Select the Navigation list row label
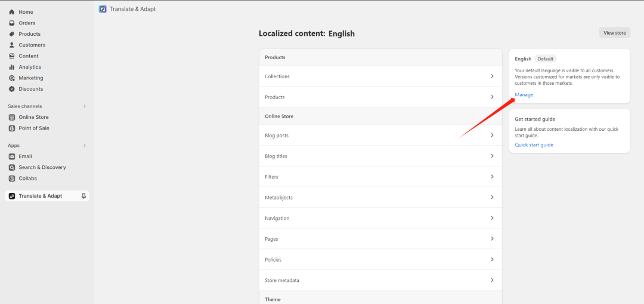Screen dimensions: 644x304 (277, 218)
